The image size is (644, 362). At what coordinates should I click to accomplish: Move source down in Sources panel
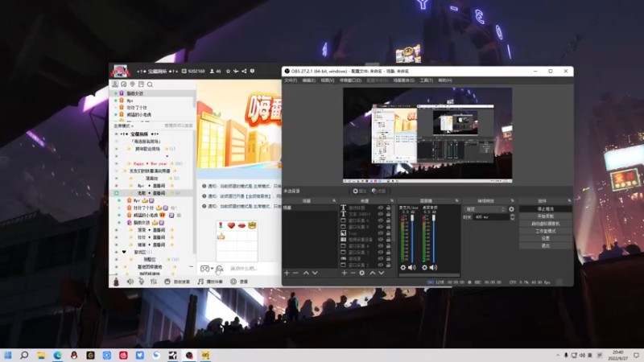(382, 273)
